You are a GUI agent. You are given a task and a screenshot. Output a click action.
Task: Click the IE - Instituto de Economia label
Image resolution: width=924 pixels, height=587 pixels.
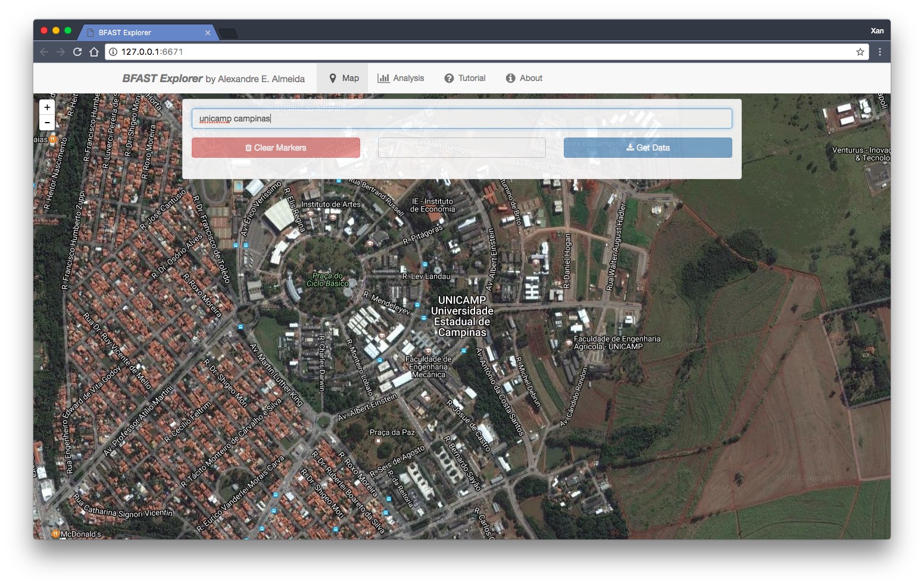[433, 205]
